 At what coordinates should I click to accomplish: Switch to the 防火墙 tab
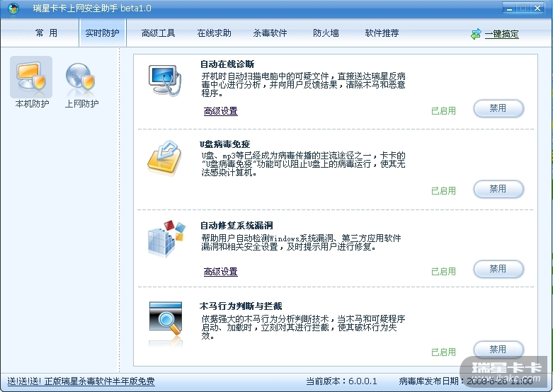(x=326, y=33)
